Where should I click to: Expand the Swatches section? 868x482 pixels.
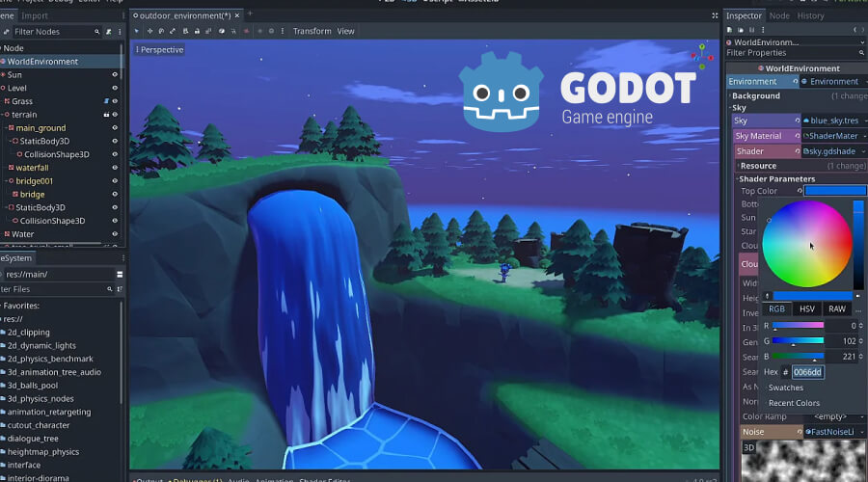pos(785,388)
